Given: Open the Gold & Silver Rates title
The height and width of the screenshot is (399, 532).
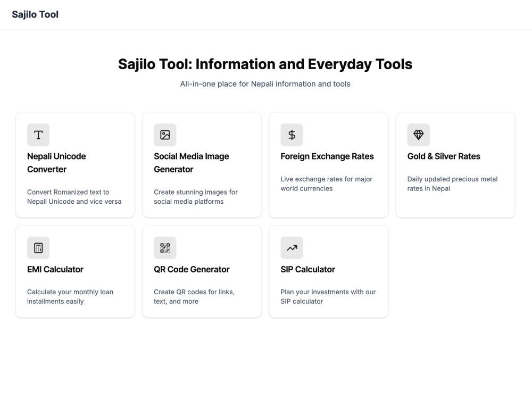Looking at the screenshot, I should [444, 156].
